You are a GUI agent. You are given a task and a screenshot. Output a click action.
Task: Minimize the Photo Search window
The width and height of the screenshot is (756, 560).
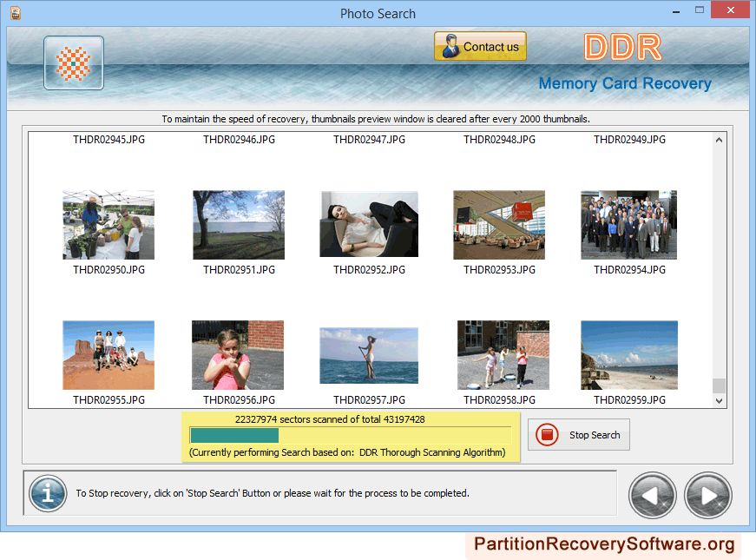pyautogui.click(x=676, y=10)
